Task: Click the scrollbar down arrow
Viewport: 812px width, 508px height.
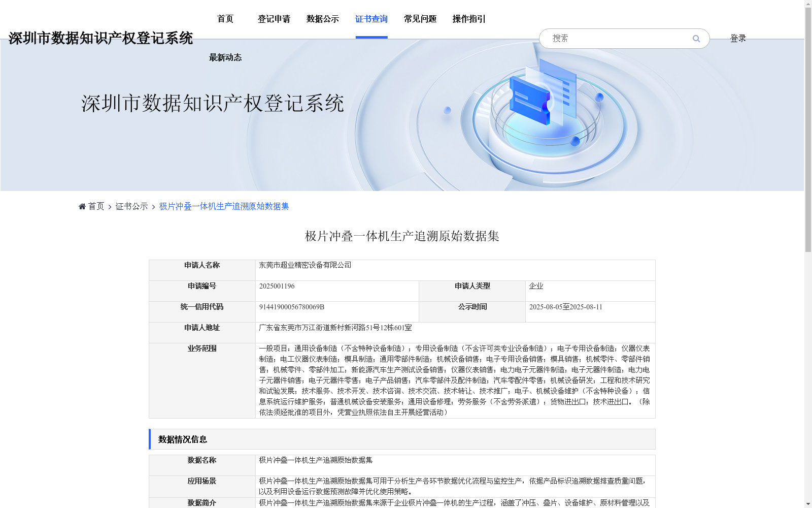Action: pos(808,504)
